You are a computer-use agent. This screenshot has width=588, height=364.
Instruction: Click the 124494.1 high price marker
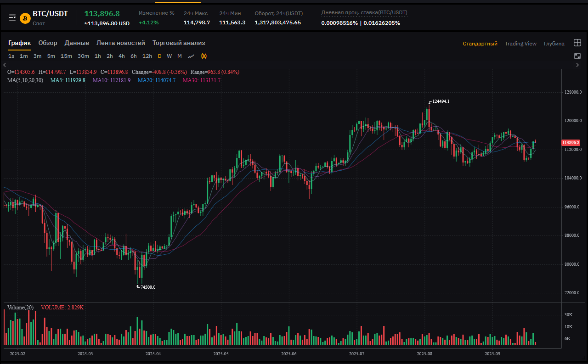(x=441, y=101)
